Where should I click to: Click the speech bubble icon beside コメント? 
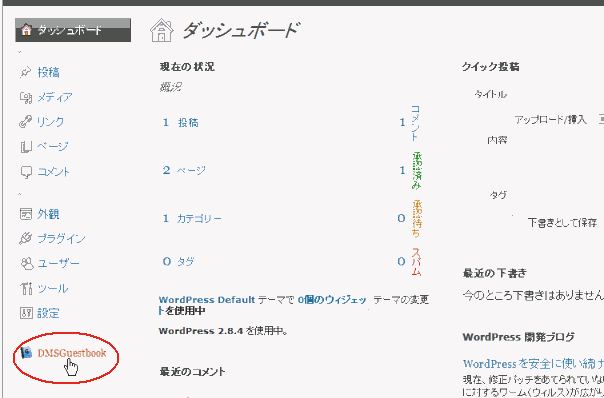click(x=25, y=172)
